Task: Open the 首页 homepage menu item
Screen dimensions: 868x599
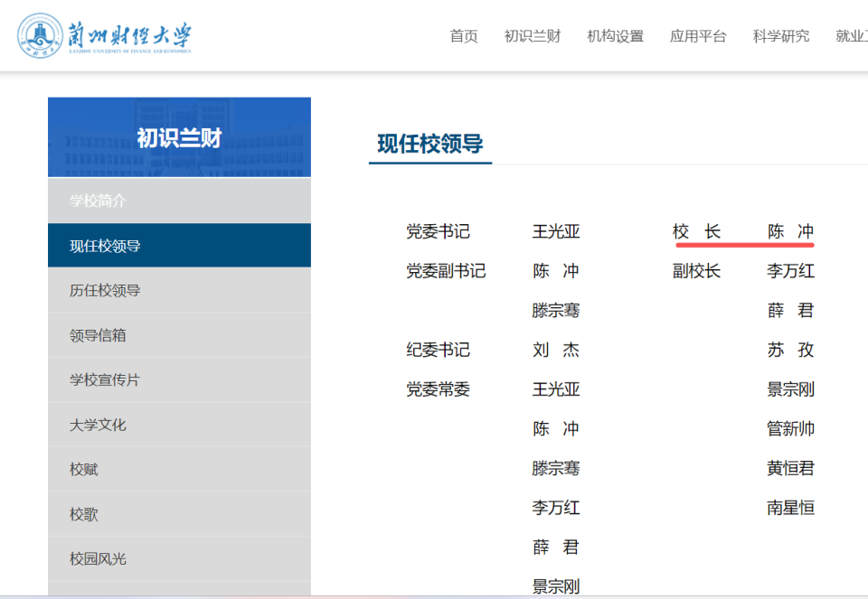Action: 463,37
